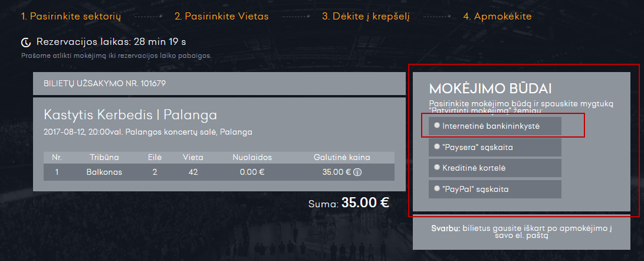Click the Suma 35.00 € total
The width and height of the screenshot is (644, 261).
[349, 203]
